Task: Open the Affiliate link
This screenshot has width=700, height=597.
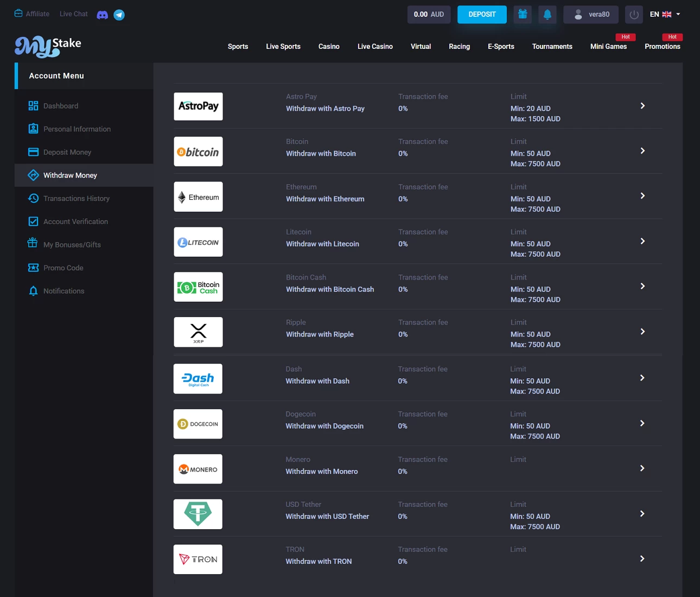Action: (x=32, y=14)
